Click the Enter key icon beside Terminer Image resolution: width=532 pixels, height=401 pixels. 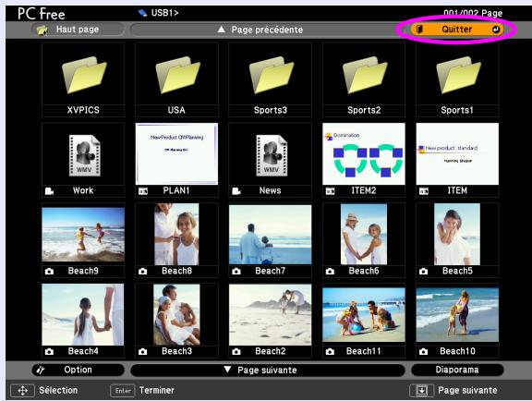(123, 391)
